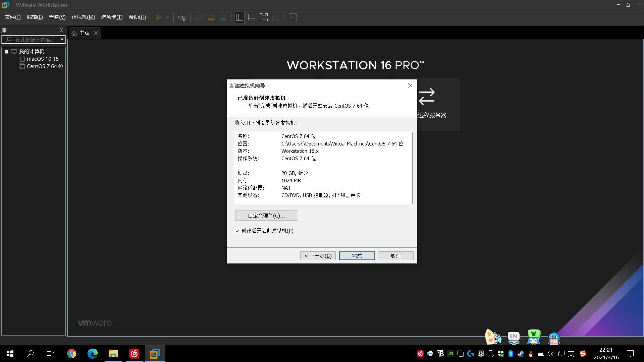Click the send Ctrl+Alt+Del toolbar icon
644x362 pixels.
[182, 17]
